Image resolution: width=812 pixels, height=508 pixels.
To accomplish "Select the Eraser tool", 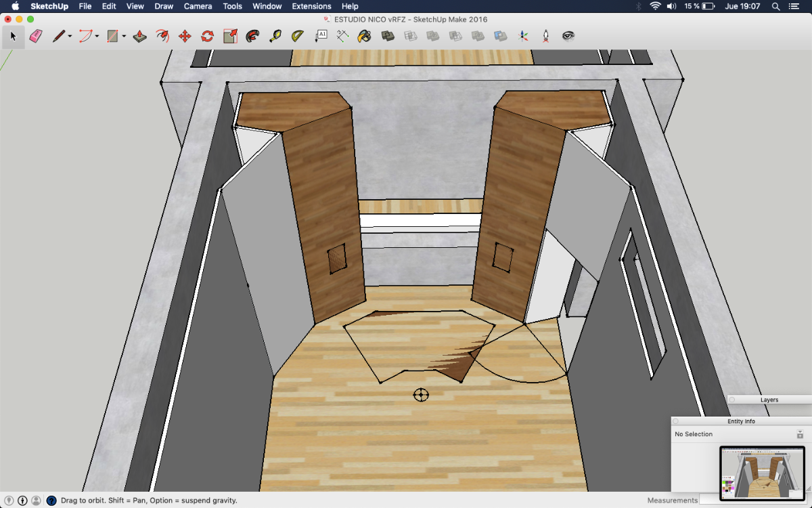I will click(x=36, y=36).
